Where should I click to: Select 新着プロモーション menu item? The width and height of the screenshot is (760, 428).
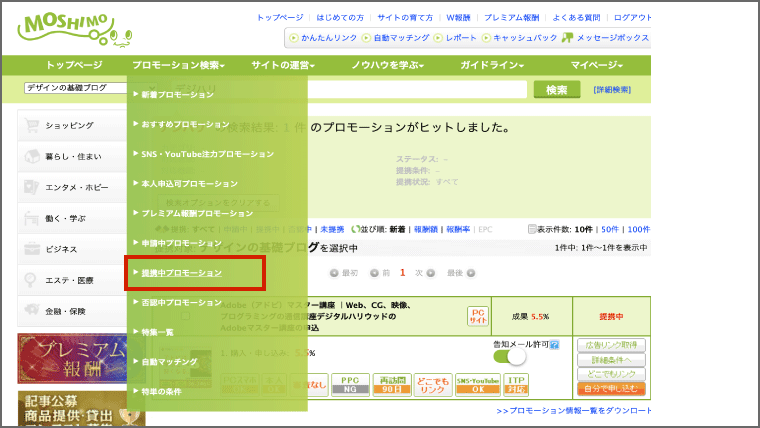(177, 95)
